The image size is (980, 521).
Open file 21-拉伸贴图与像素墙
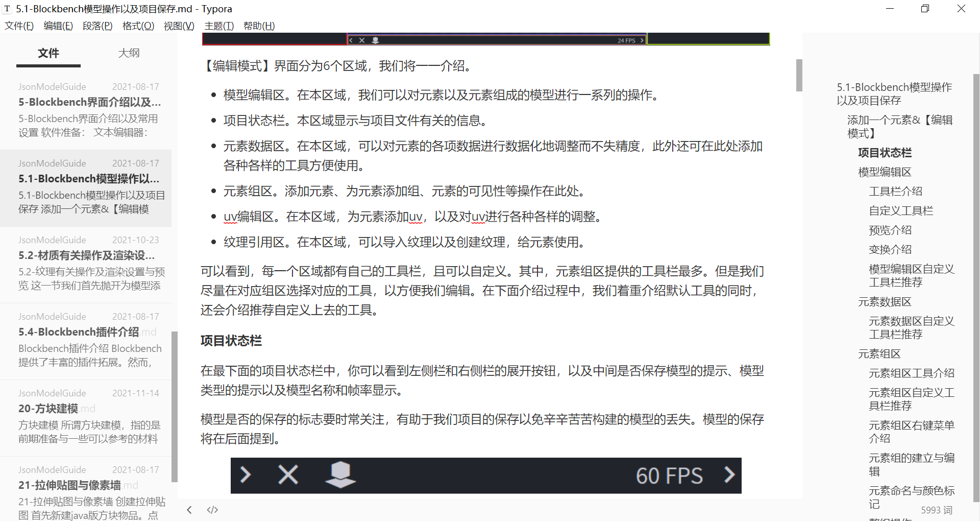click(x=86, y=489)
